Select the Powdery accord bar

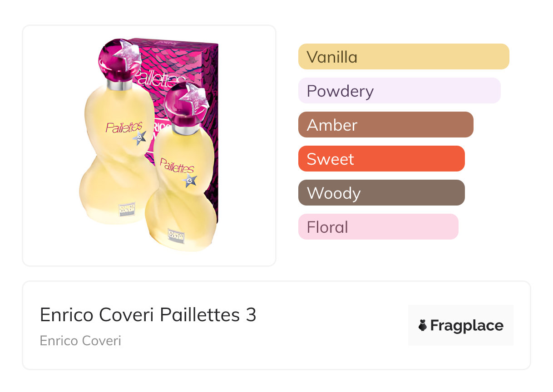[399, 91]
